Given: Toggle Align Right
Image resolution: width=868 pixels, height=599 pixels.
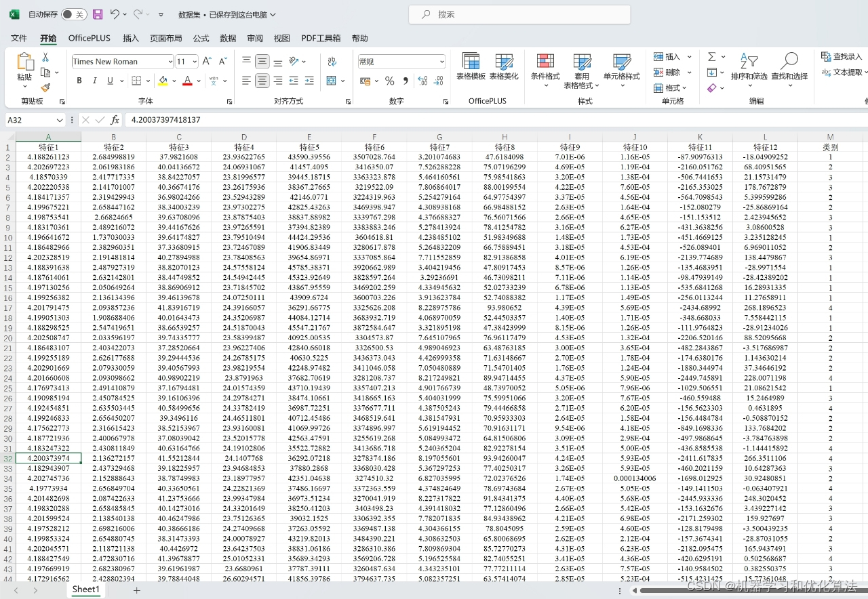Looking at the screenshot, I should tap(278, 81).
